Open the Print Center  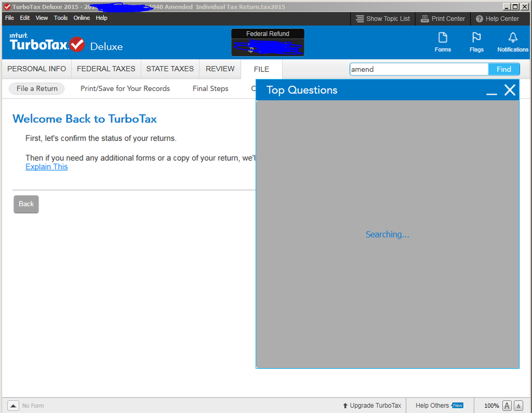(443, 19)
